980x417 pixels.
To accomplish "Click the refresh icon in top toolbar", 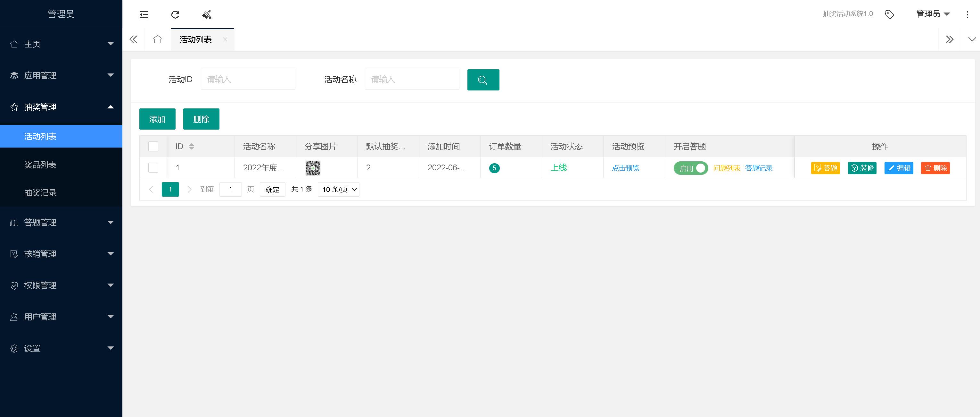I will (175, 14).
